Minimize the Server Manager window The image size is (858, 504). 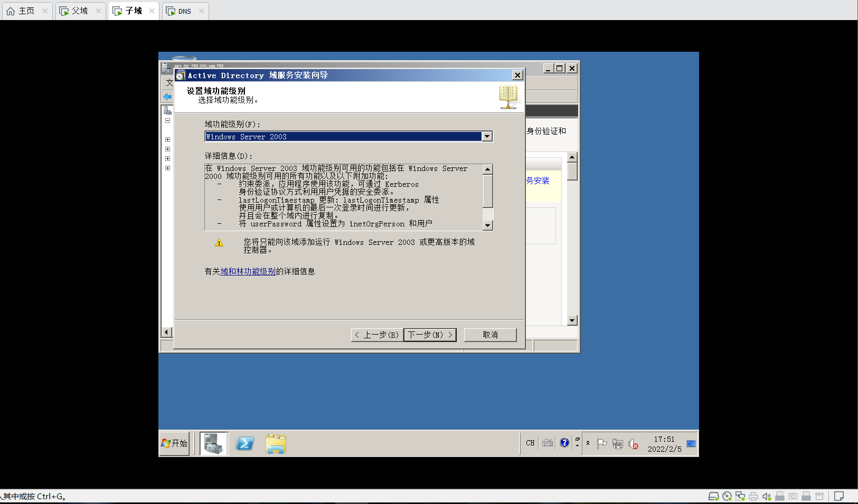(x=548, y=68)
